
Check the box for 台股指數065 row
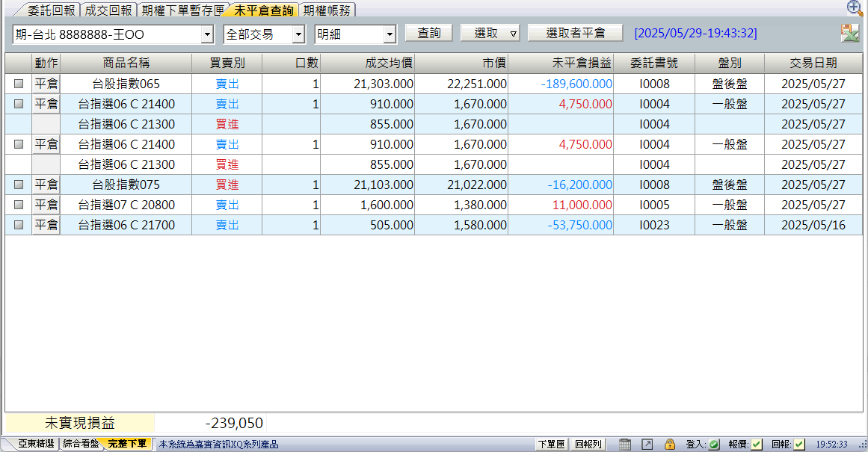click(19, 84)
